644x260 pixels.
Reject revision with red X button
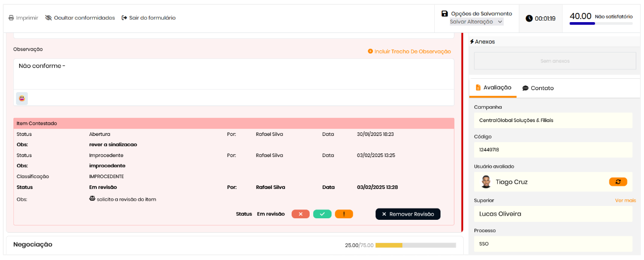[300, 214]
